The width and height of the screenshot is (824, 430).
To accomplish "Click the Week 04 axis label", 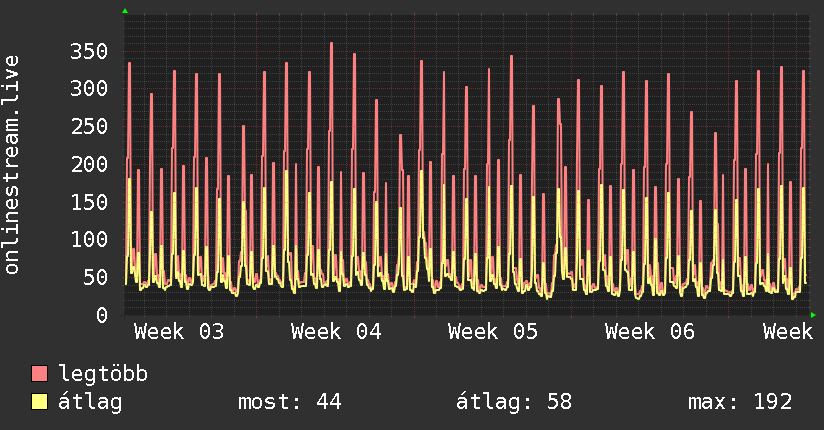I will coord(336,332).
